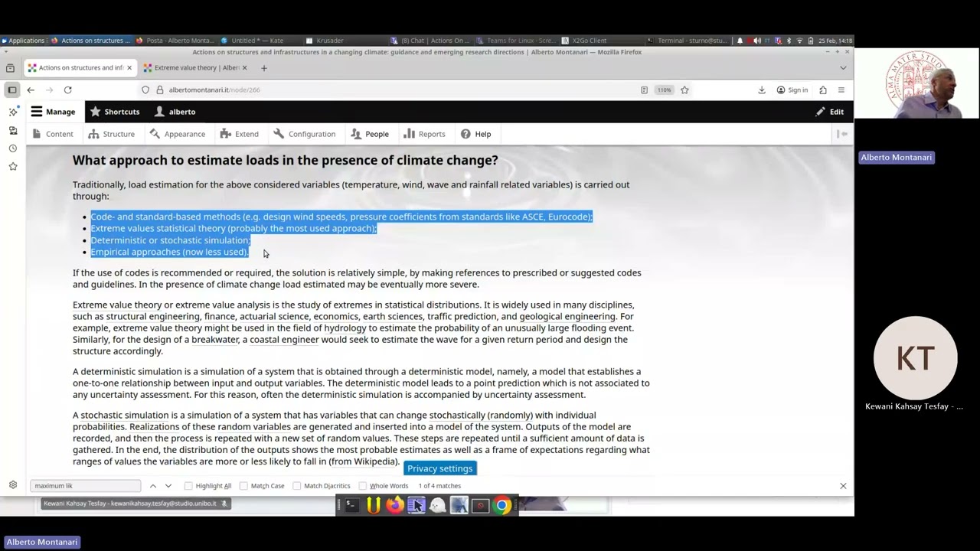This screenshot has width=980, height=551.
Task: Launch Google Chrome from the dock
Action: click(502, 505)
